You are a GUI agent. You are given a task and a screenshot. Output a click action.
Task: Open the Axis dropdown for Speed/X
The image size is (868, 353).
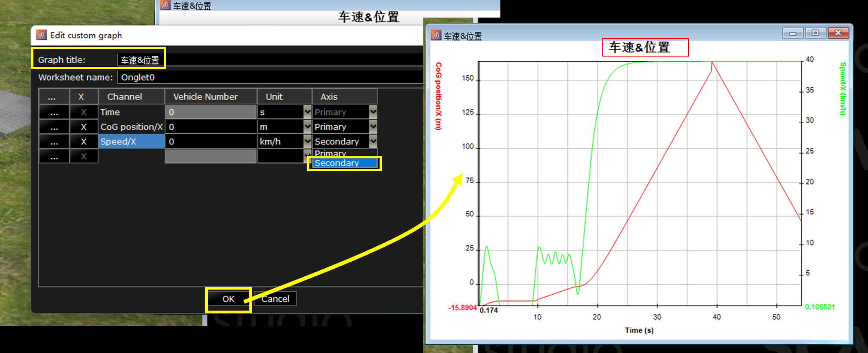[x=373, y=141]
